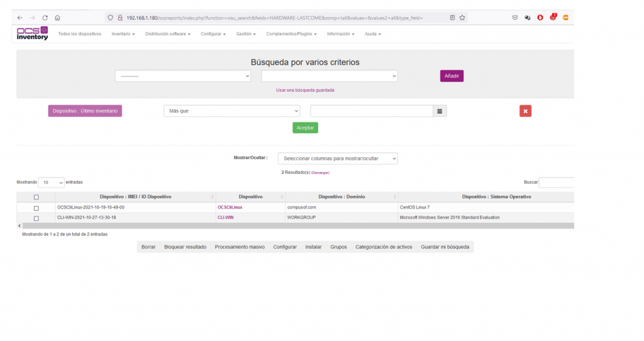Open the first search criteria dropdown
644x341 pixels.
pyautogui.click(x=183, y=76)
